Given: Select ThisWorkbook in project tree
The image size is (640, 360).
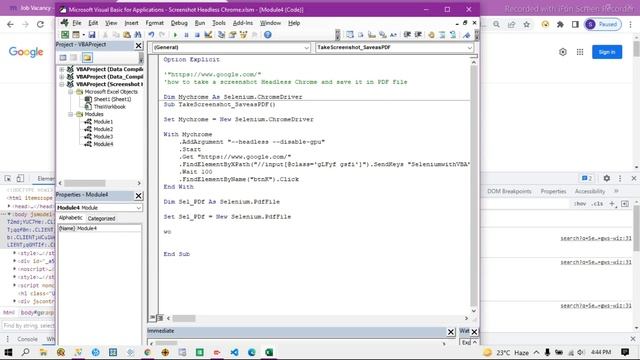Looking at the screenshot, I should pos(109,107).
